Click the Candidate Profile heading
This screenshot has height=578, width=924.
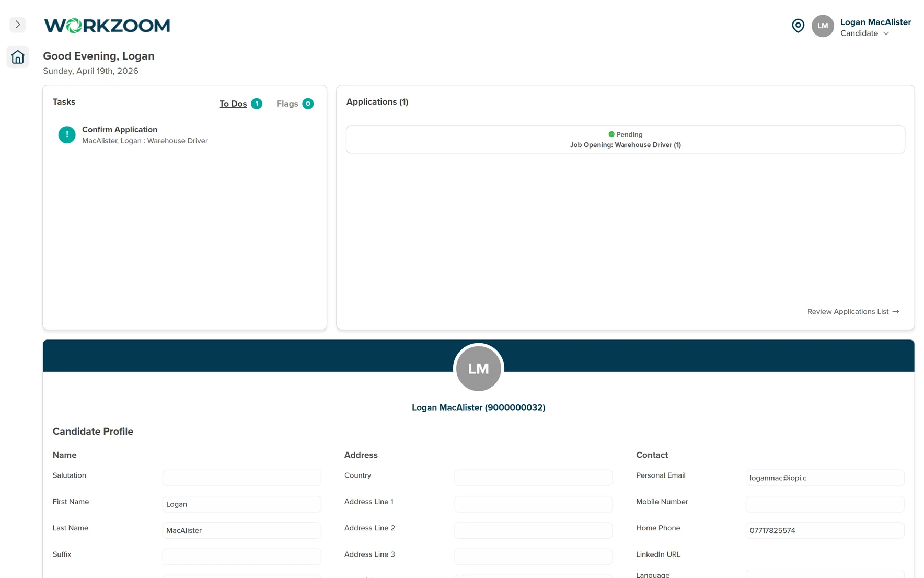pyautogui.click(x=93, y=432)
